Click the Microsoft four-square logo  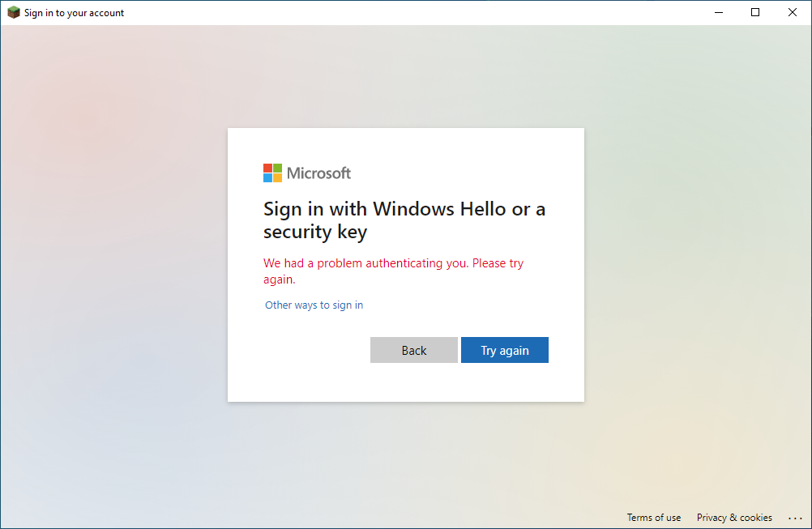pos(273,173)
